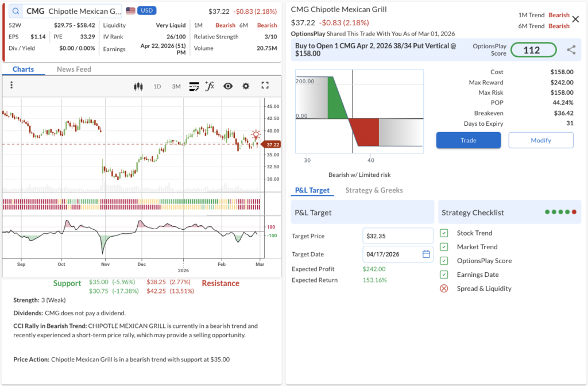Toggle the Stock Trend checkbox
The height and width of the screenshot is (386, 588).
pos(444,233)
